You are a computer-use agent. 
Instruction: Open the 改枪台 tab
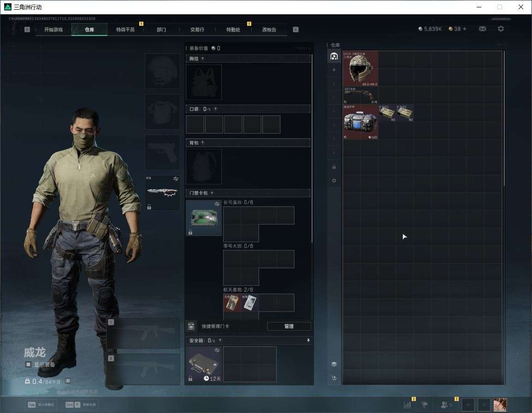coord(269,29)
